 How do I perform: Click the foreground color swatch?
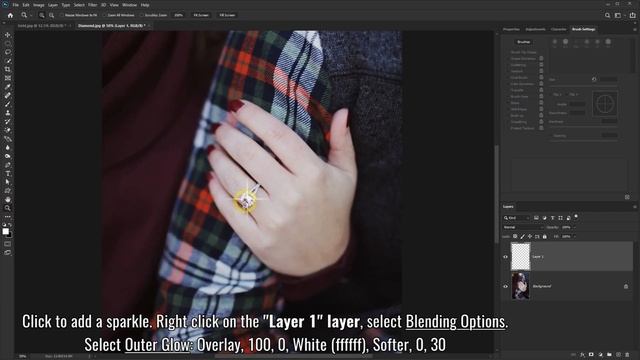coord(6,231)
